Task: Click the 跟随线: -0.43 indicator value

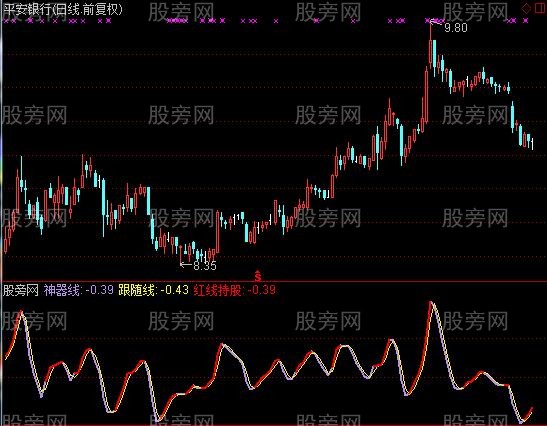Action: [153, 290]
